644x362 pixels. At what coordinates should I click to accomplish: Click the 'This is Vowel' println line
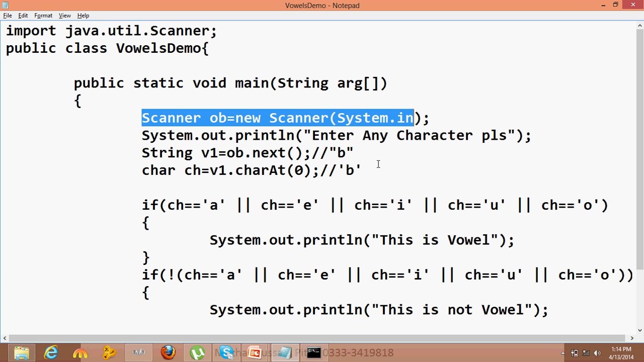pos(362,240)
